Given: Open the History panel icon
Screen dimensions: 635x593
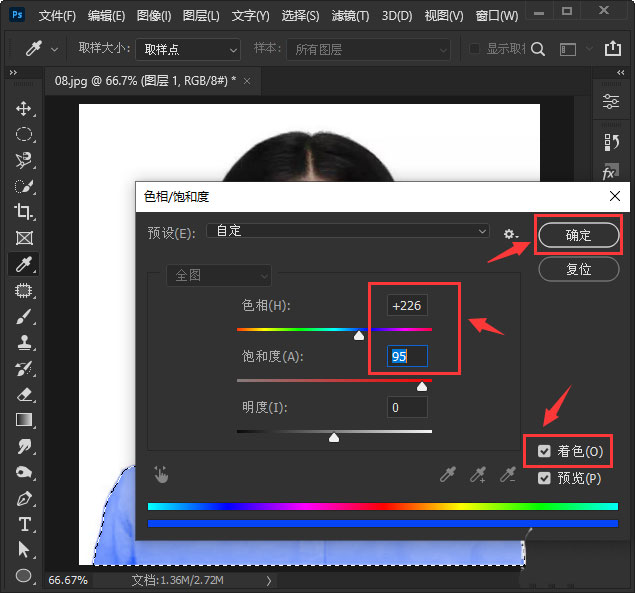Looking at the screenshot, I should (611, 142).
